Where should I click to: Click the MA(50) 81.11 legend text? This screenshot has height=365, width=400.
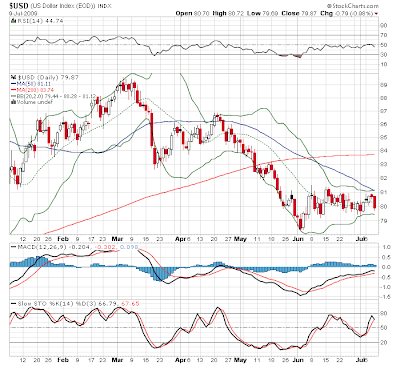coord(33,84)
